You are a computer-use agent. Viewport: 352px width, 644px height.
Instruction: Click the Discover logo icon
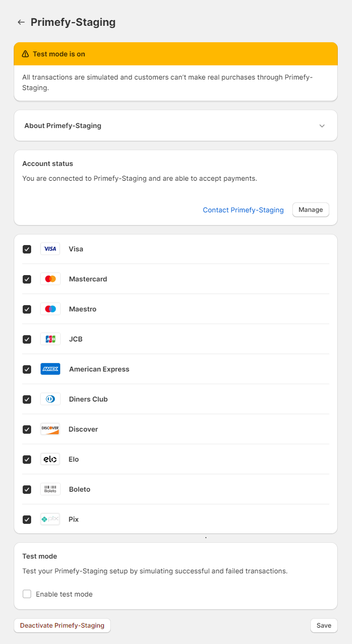click(x=50, y=429)
